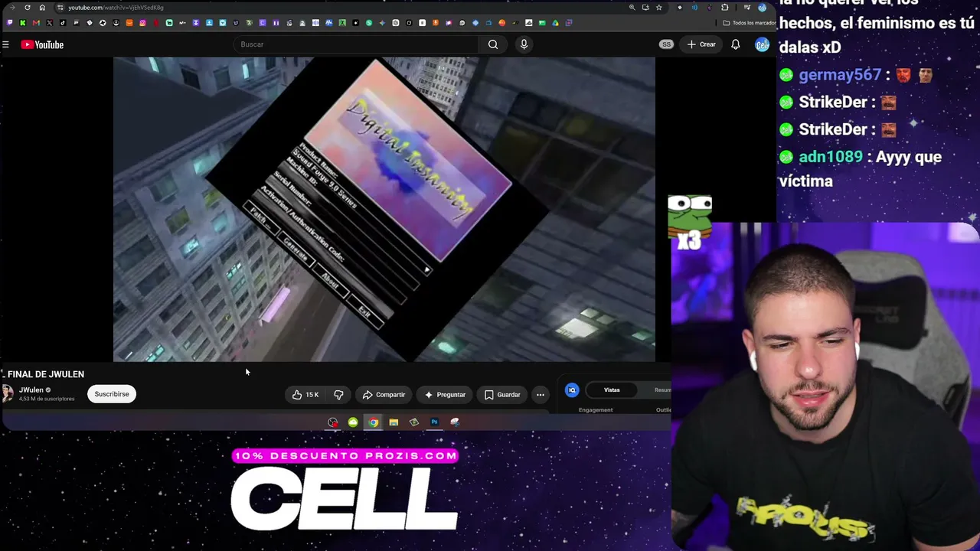Save the video with Guardar
Viewport: 980px width, 551px height.
[502, 395]
